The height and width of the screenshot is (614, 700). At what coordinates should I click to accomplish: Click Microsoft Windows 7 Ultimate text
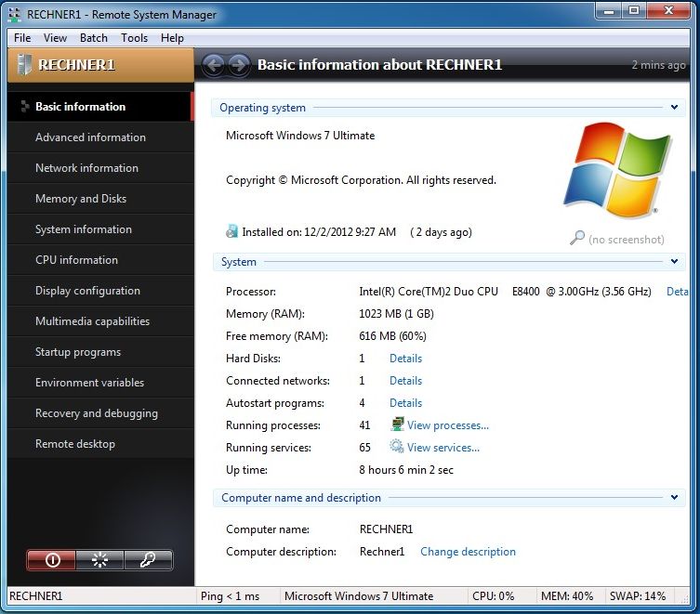pos(300,136)
